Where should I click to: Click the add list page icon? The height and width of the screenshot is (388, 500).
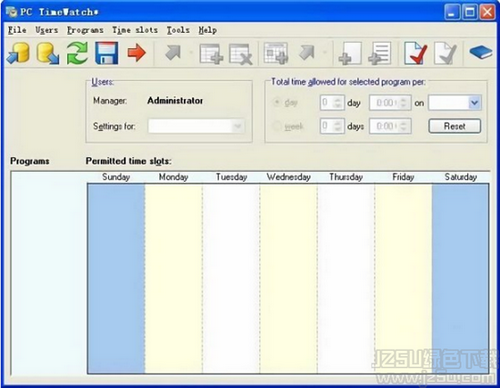pos(379,53)
